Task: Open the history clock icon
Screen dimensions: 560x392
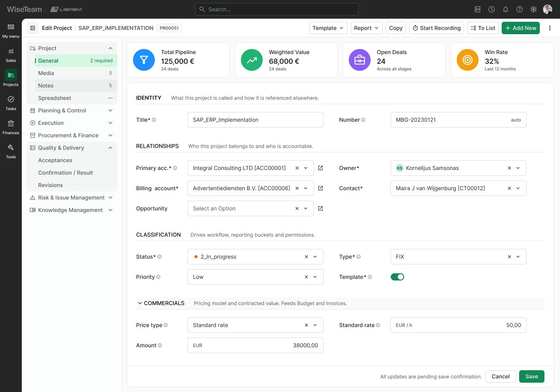Action: pyautogui.click(x=492, y=9)
